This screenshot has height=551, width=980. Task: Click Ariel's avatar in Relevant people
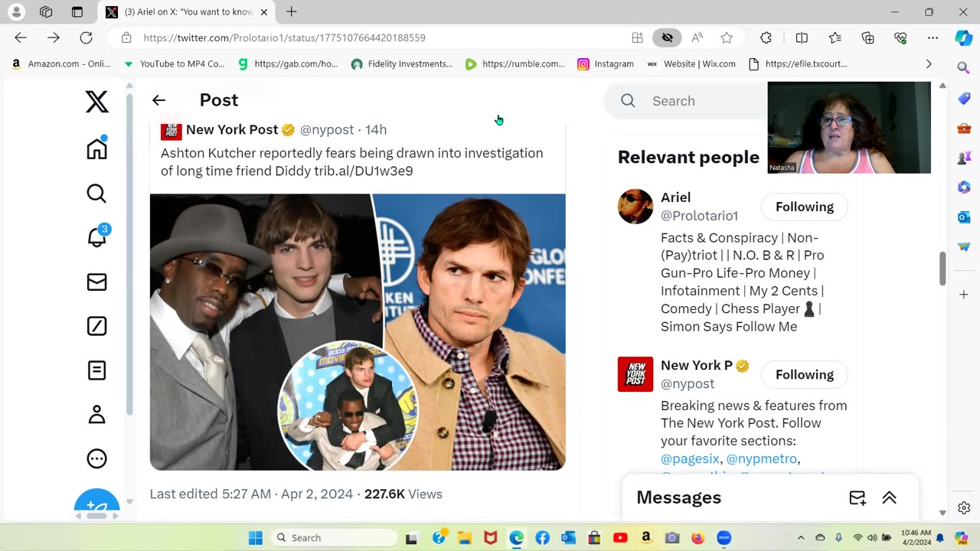pos(635,207)
